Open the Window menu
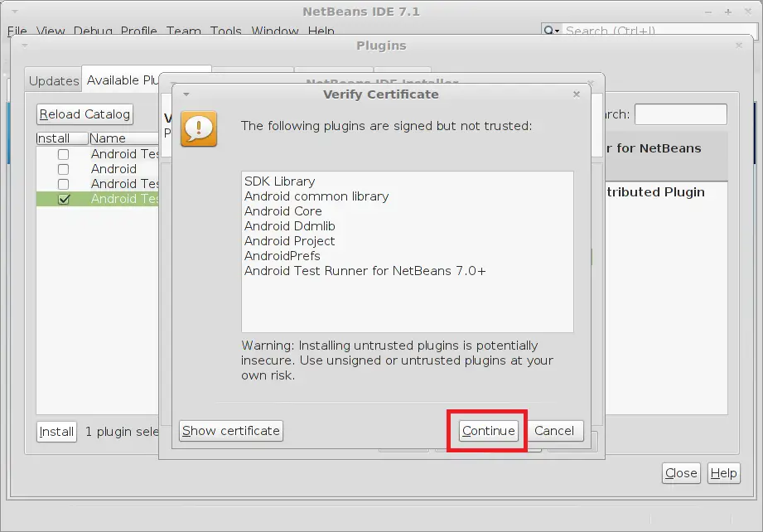763x532 pixels. point(275,31)
